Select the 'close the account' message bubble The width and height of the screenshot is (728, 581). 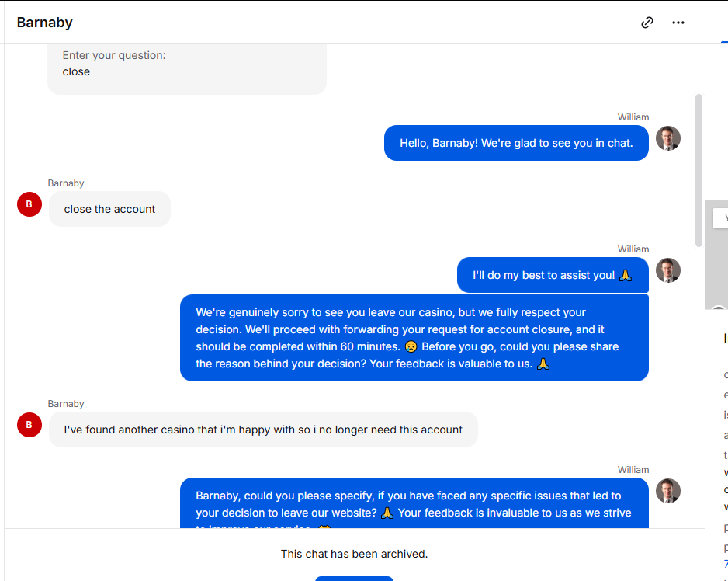click(109, 209)
